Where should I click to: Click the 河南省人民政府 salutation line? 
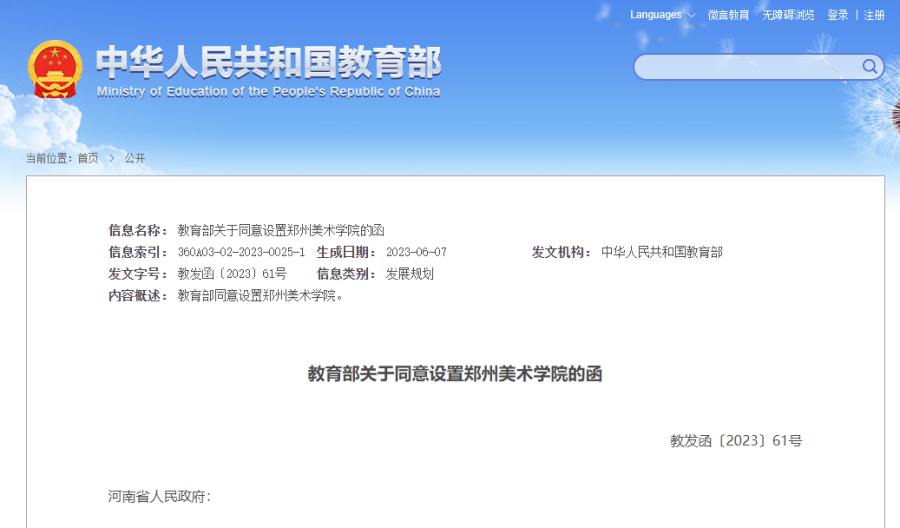coord(159,496)
